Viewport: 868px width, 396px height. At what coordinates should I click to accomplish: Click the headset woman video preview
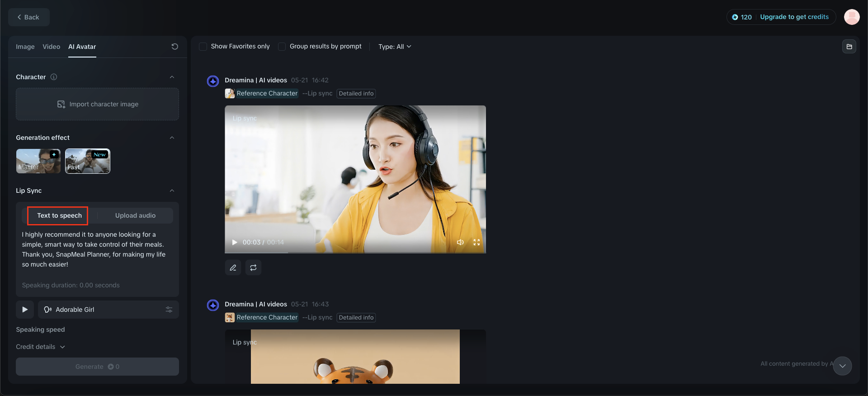point(355,179)
